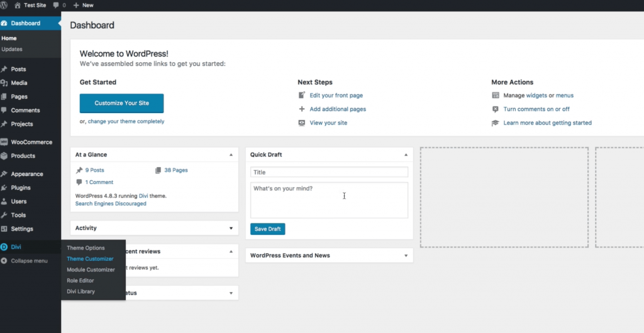Click the Pages icon in sidebar

[4, 97]
